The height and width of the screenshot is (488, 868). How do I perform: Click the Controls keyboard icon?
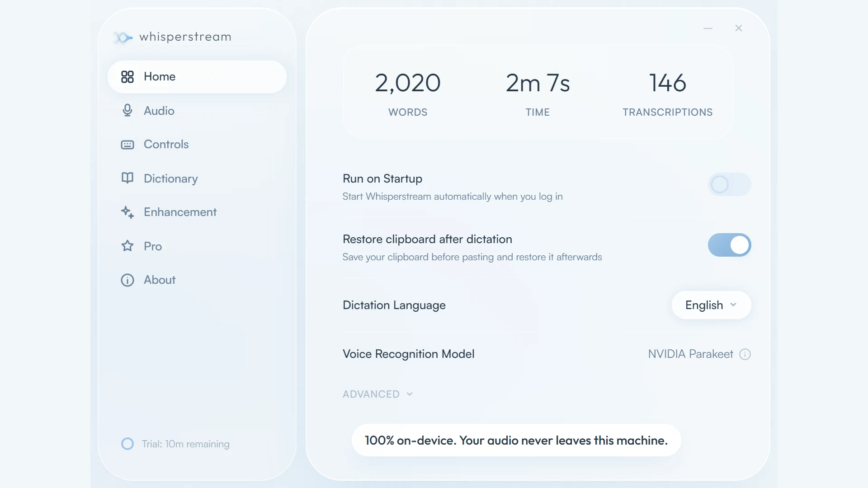127,145
